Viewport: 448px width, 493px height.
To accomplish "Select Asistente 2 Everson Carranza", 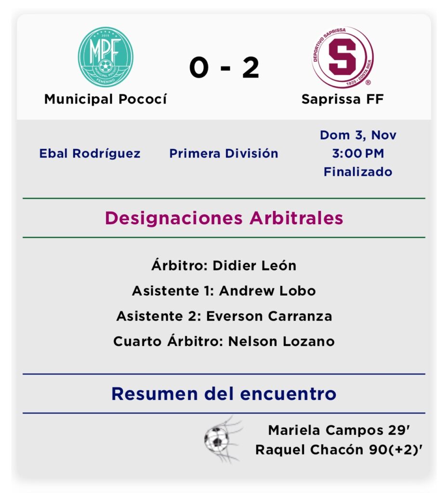I will (224, 316).
